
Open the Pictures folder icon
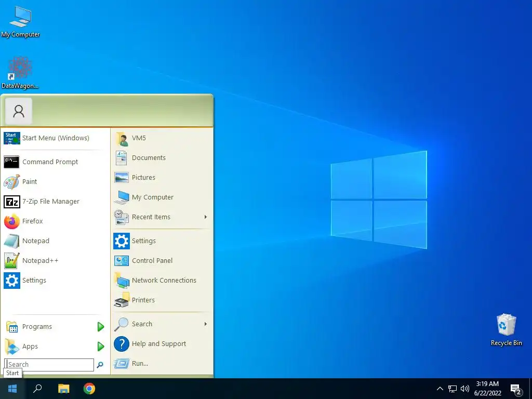pyautogui.click(x=122, y=178)
